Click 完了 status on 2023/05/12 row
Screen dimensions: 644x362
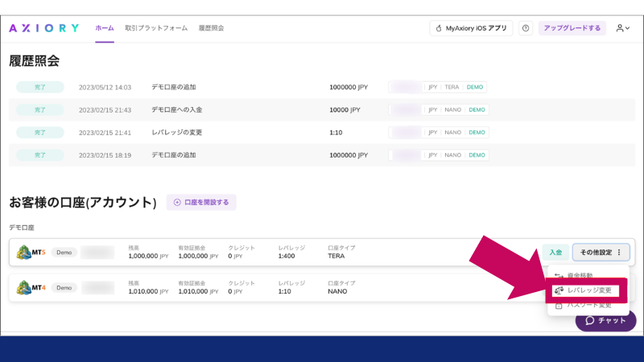pyautogui.click(x=39, y=87)
